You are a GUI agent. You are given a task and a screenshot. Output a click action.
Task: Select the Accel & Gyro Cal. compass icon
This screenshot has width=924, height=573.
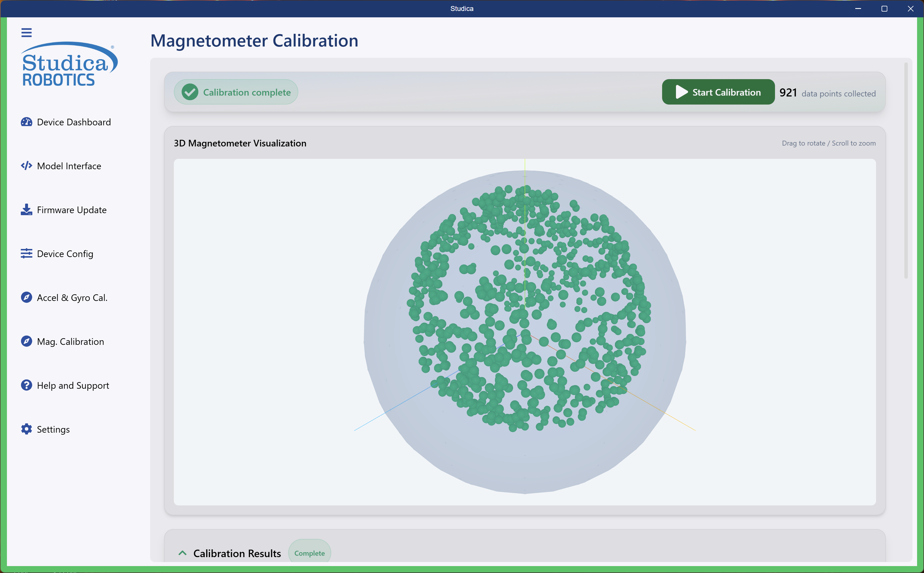click(26, 297)
